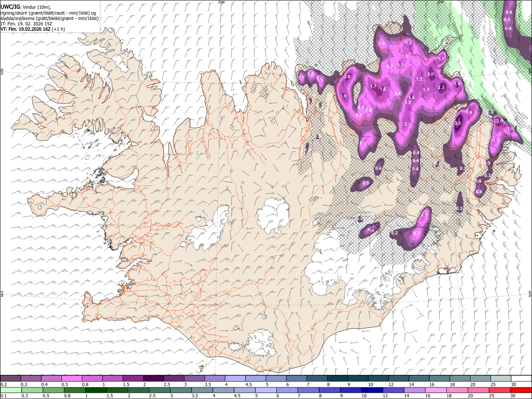The height and width of the screenshot is (399, 532).
Task: Click the palest green 0.1 swatch, lower legend
Action: 10,390
